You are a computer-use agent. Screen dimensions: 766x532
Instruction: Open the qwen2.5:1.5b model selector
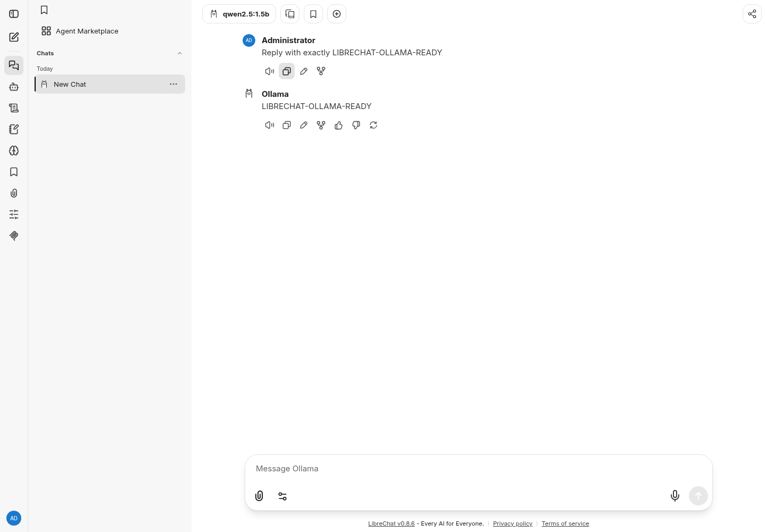point(239,14)
